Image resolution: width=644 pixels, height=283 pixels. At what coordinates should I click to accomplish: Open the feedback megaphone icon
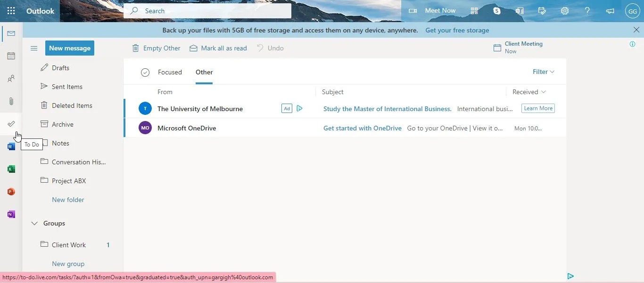tap(610, 11)
